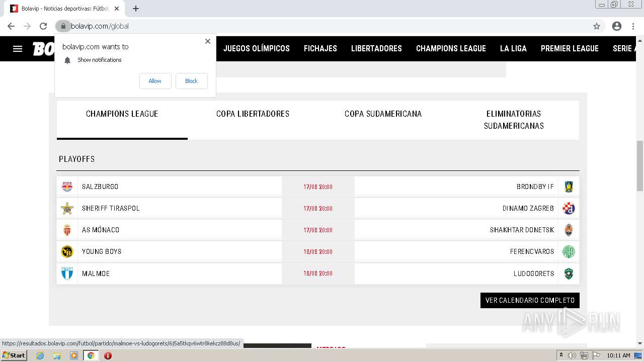Open the Brondby IF team name link

point(535,187)
